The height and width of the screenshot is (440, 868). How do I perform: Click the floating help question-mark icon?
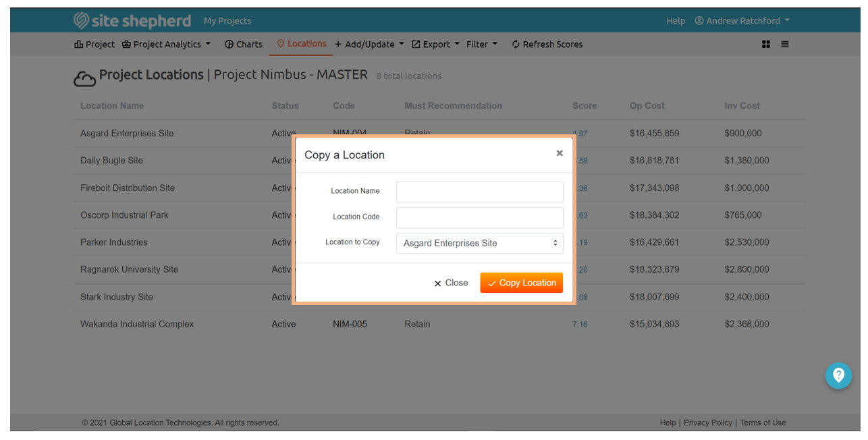pos(838,375)
